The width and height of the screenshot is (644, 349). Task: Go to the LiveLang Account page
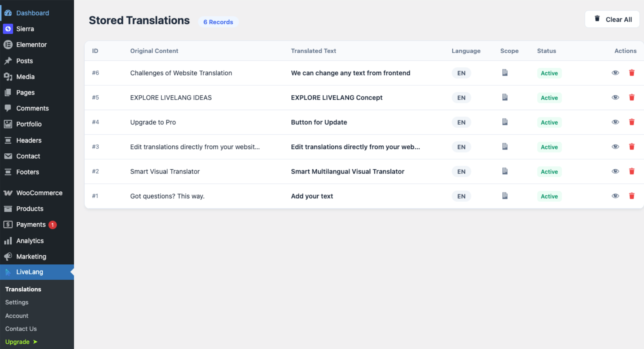(17, 316)
